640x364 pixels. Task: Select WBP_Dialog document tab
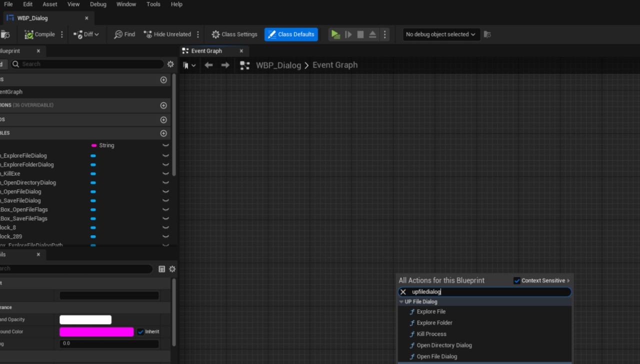coord(32,18)
